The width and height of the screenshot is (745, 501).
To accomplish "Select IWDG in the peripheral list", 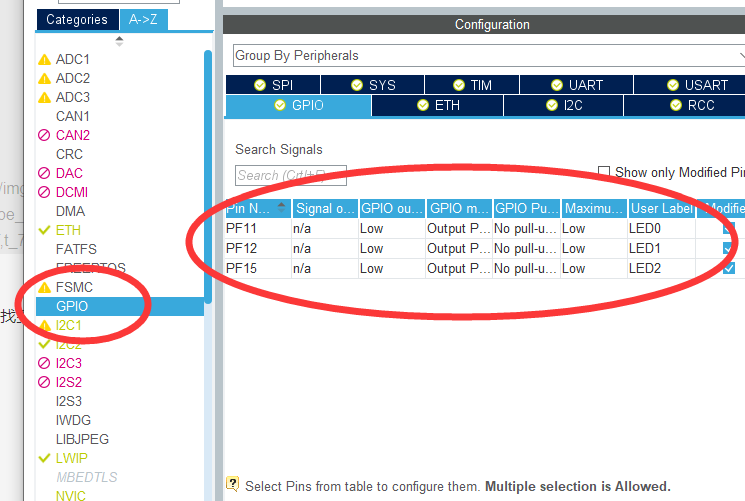I will (73, 421).
